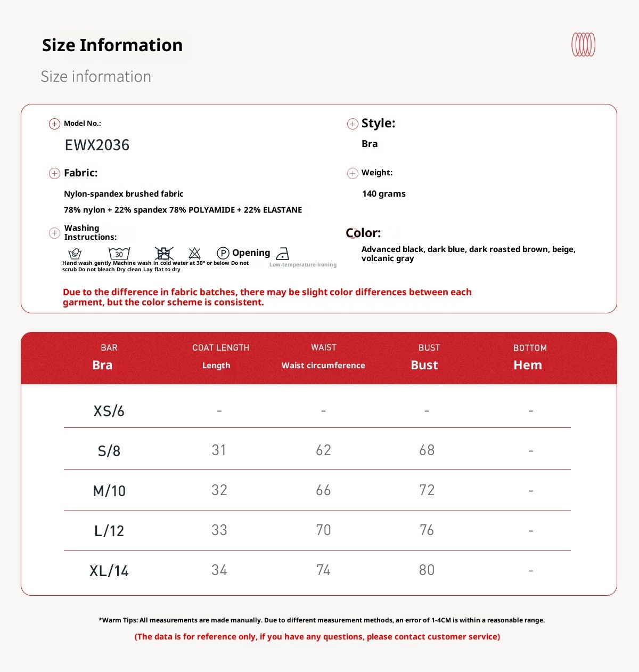Select the Waist circumference column header
639x672 pixels.
coord(323,365)
